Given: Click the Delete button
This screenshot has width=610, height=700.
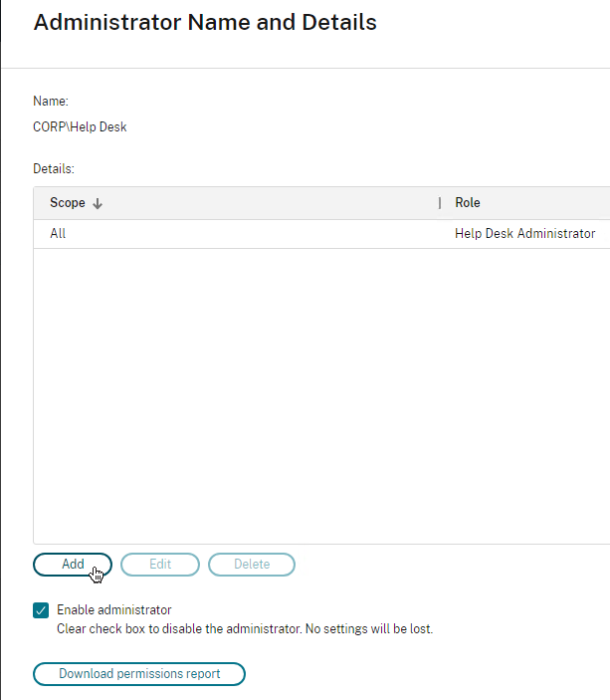Looking at the screenshot, I should click(252, 565).
